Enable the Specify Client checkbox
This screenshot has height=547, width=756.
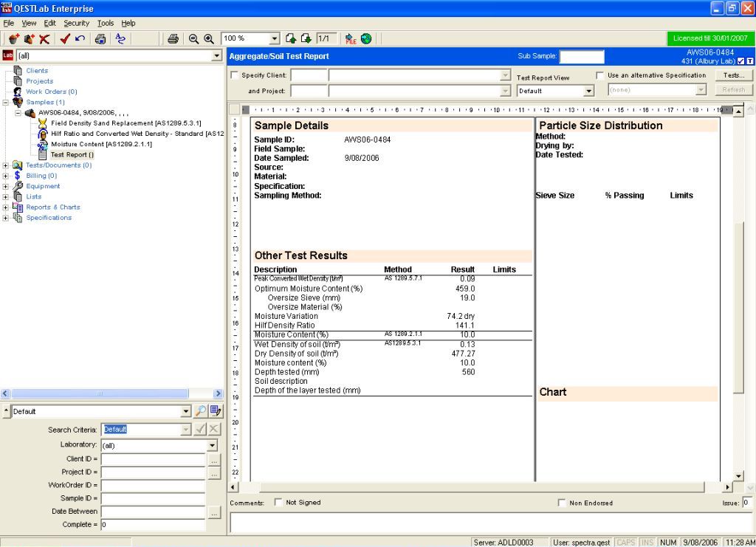click(235, 75)
